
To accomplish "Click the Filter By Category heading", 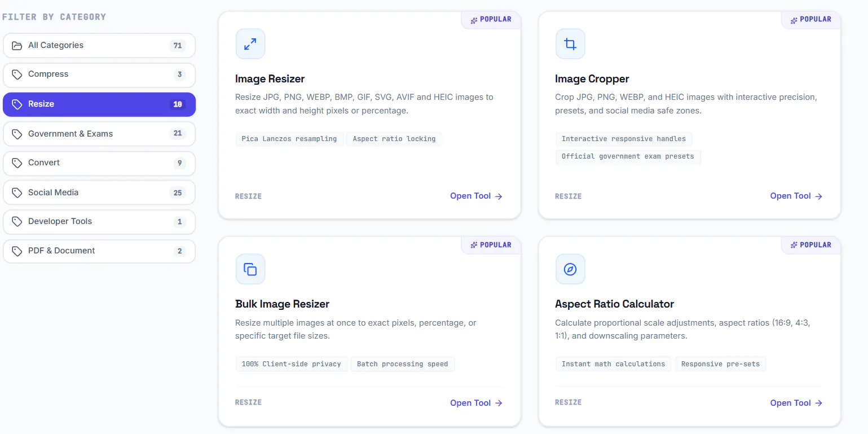I will point(54,17).
